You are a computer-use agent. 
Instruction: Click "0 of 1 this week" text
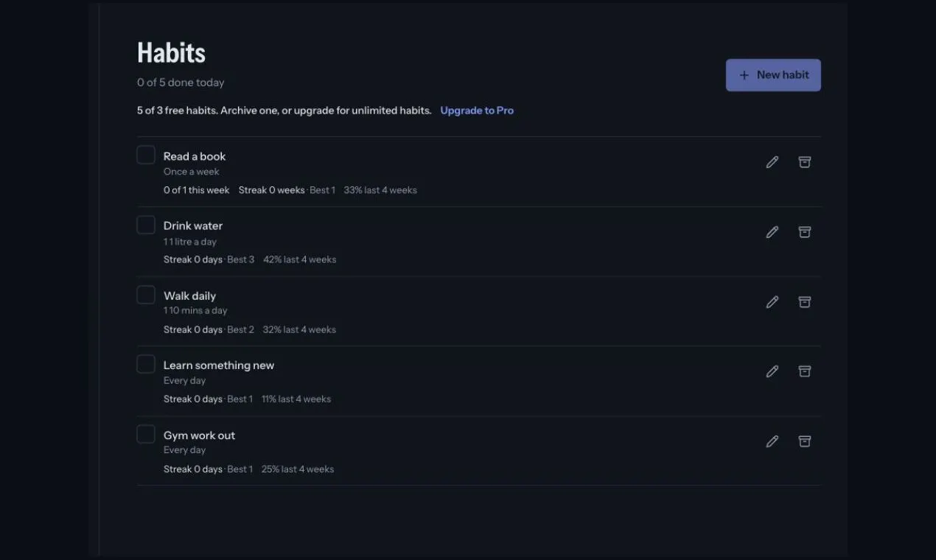click(197, 190)
